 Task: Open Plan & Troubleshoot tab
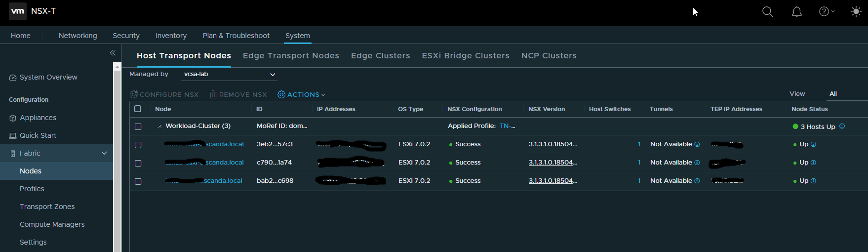[x=236, y=36]
